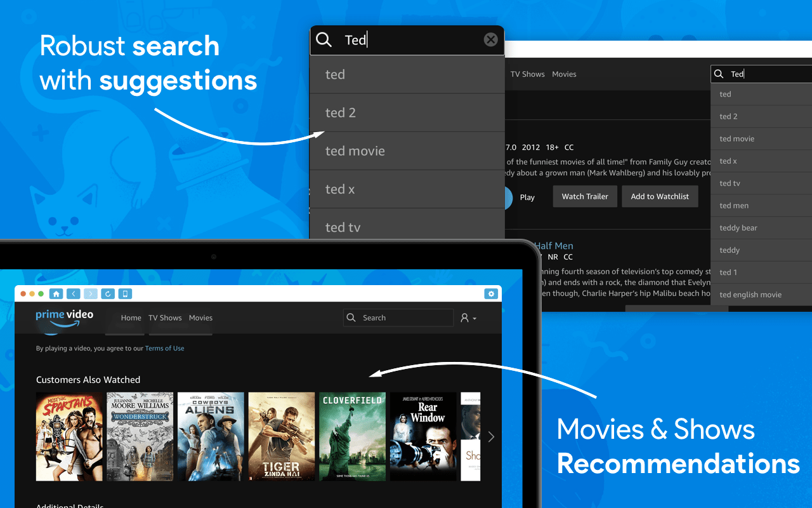
Task: Reload the page with the refresh icon
Action: pyautogui.click(x=108, y=294)
